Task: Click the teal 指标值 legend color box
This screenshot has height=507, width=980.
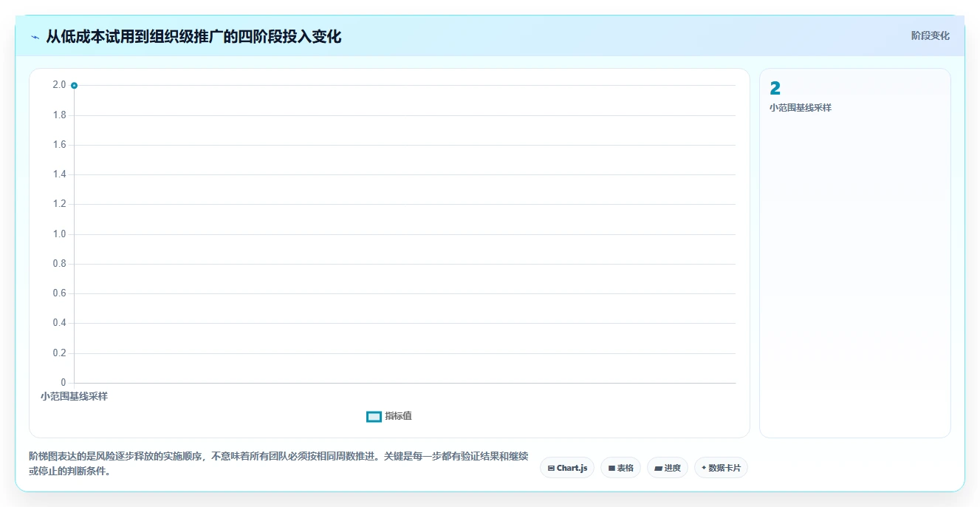Action: coord(374,417)
